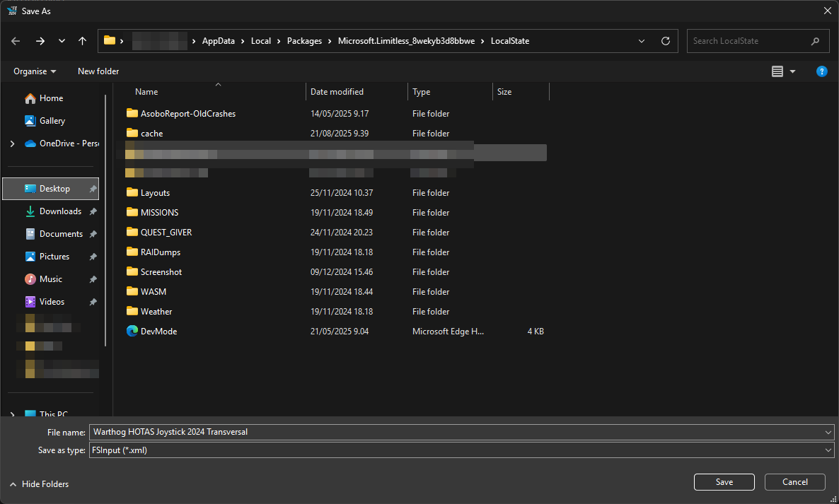
Task: Expand the address bar history dropdown
Action: click(642, 41)
